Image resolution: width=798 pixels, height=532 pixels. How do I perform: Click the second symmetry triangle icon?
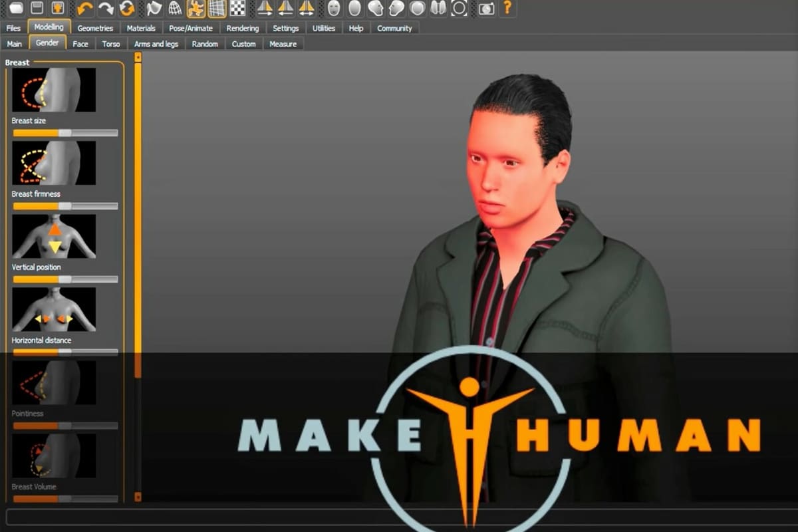click(285, 8)
